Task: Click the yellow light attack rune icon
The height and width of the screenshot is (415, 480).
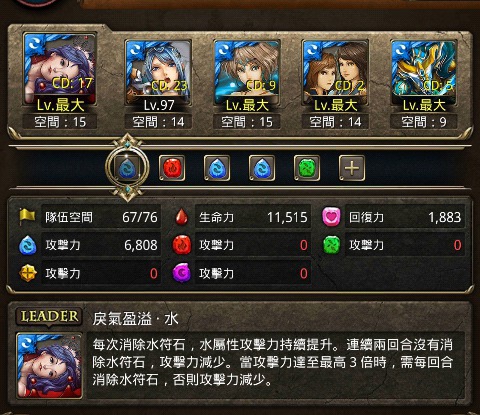Action: click(28, 273)
